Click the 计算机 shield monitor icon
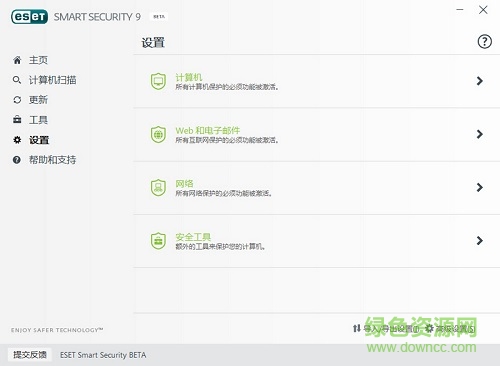The width and height of the screenshot is (500, 366). pyautogui.click(x=158, y=81)
